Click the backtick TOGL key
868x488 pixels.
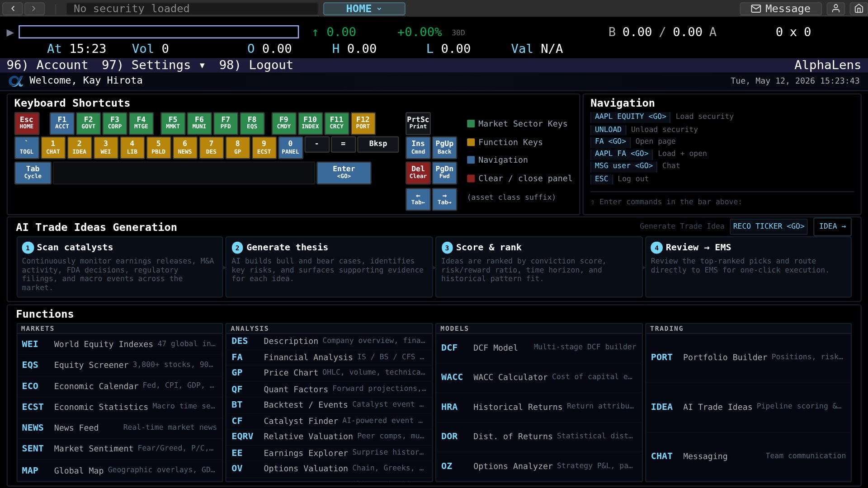pyautogui.click(x=27, y=147)
